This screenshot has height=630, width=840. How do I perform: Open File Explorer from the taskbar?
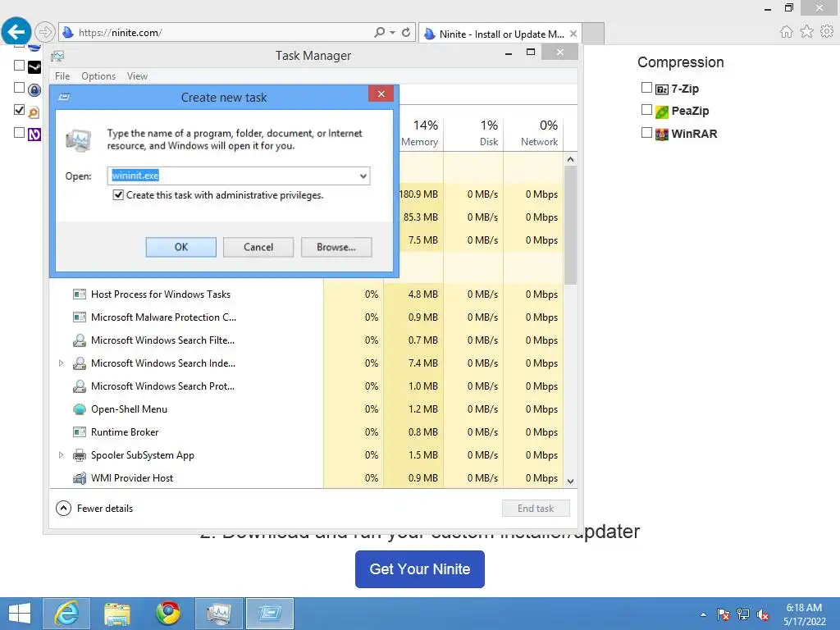point(117,614)
